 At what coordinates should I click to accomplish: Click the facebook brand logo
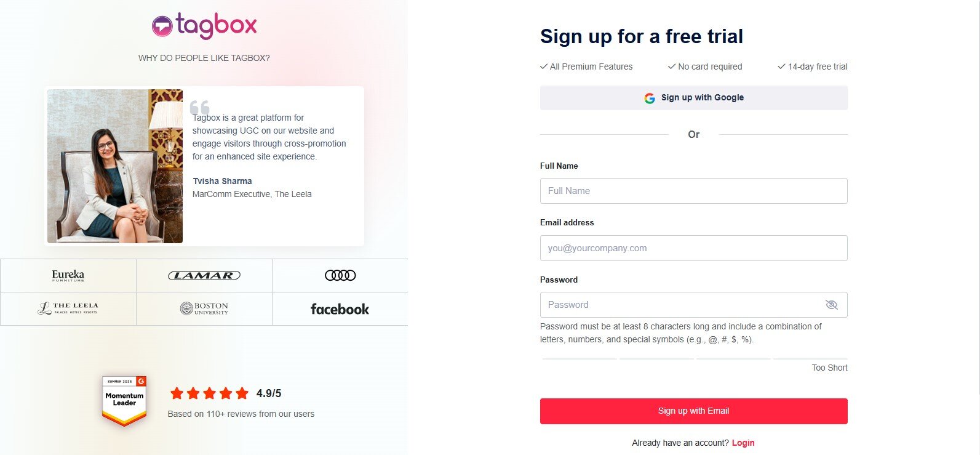coord(339,308)
